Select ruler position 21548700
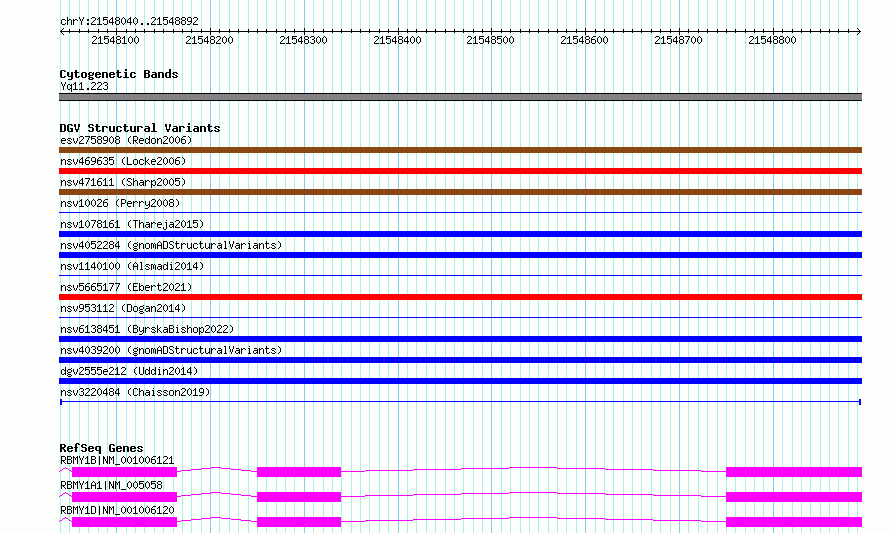 tap(678, 40)
